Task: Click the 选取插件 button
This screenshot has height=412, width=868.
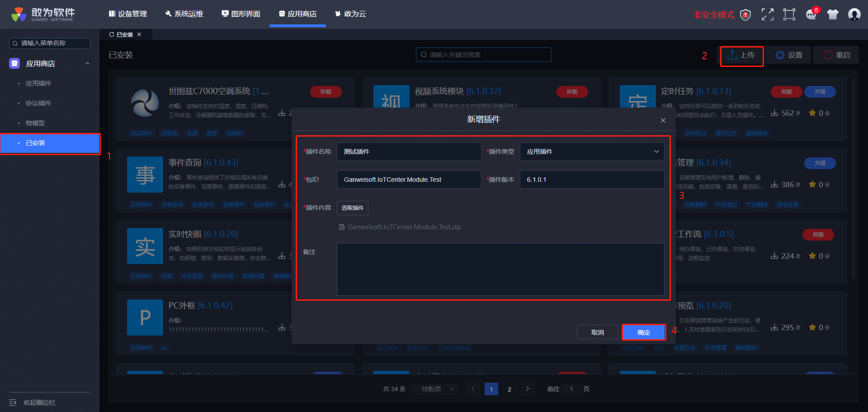Action: tap(353, 208)
